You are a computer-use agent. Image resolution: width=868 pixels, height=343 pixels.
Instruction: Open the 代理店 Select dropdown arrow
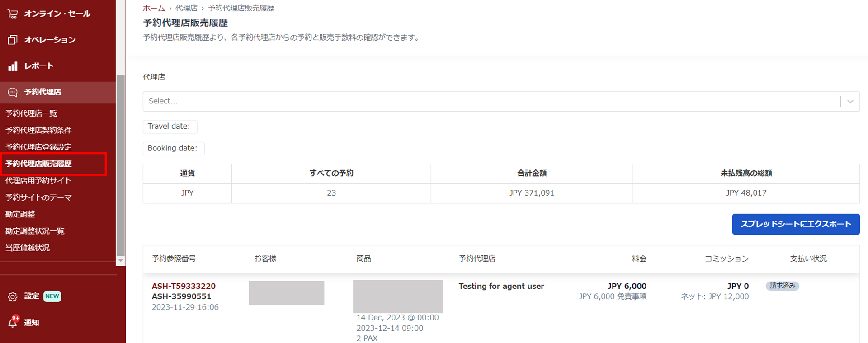850,101
